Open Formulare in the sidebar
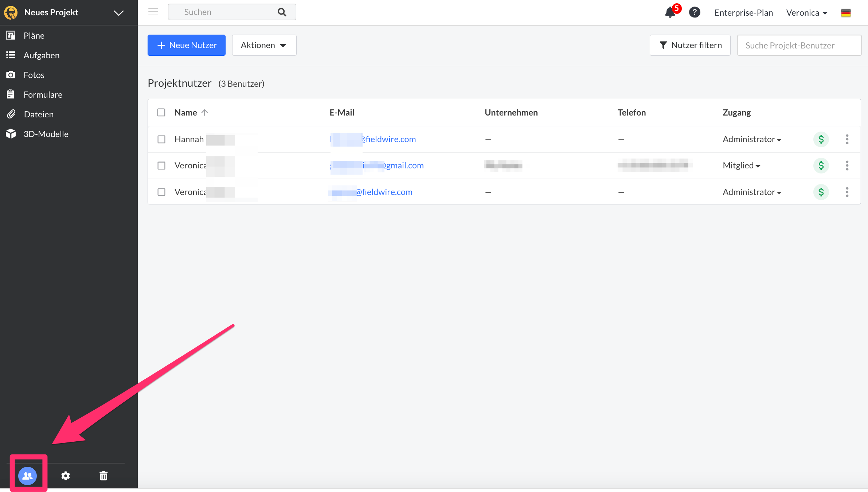868x492 pixels. point(43,95)
